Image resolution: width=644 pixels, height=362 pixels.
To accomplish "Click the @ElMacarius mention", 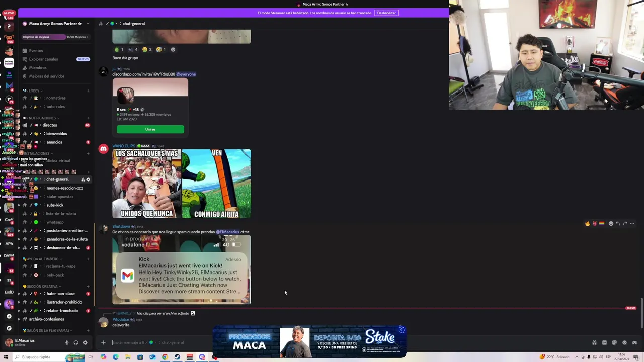I will [x=227, y=232].
